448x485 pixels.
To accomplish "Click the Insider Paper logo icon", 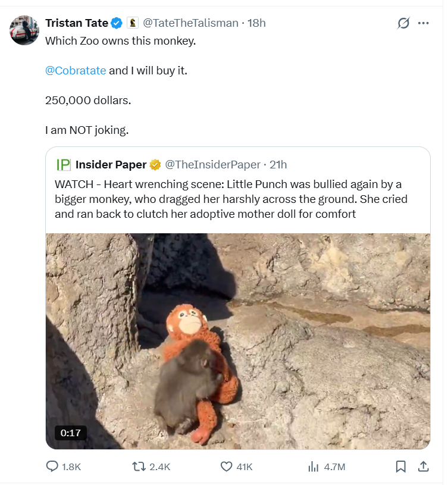I will click(x=63, y=164).
